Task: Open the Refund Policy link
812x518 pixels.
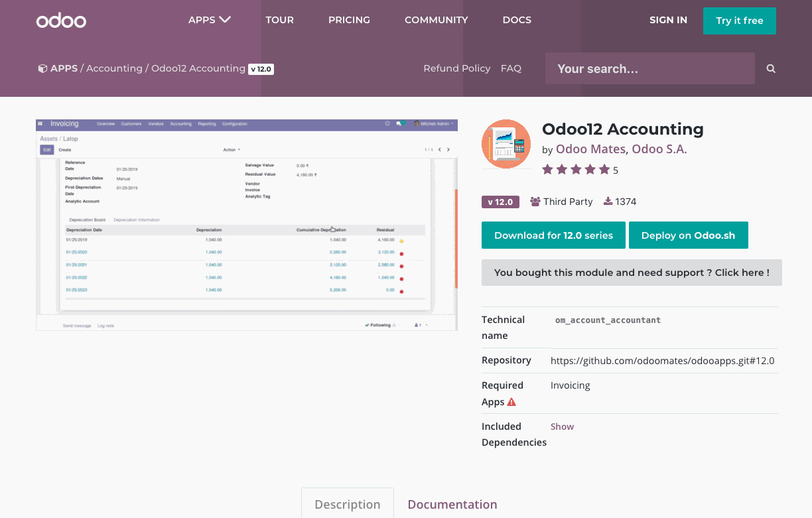Action: [x=456, y=68]
